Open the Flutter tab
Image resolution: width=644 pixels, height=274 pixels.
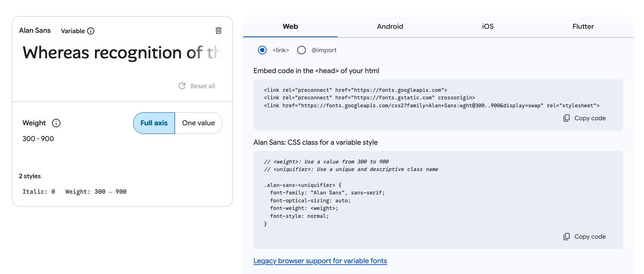[583, 27]
